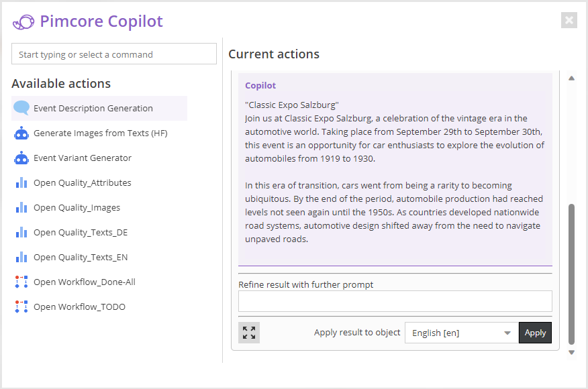The image size is (588, 389).
Task: Open the Quality_Texts_EN action
Action: (x=99, y=257)
